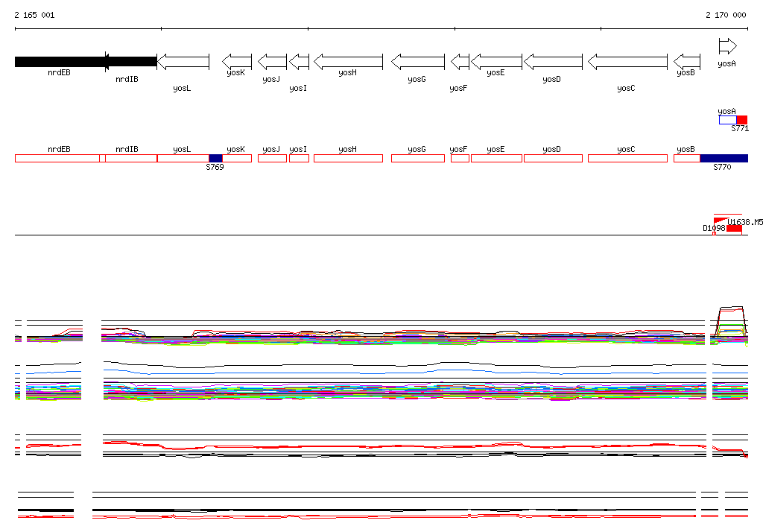Select the yosG gene arrow

[x=418, y=62]
